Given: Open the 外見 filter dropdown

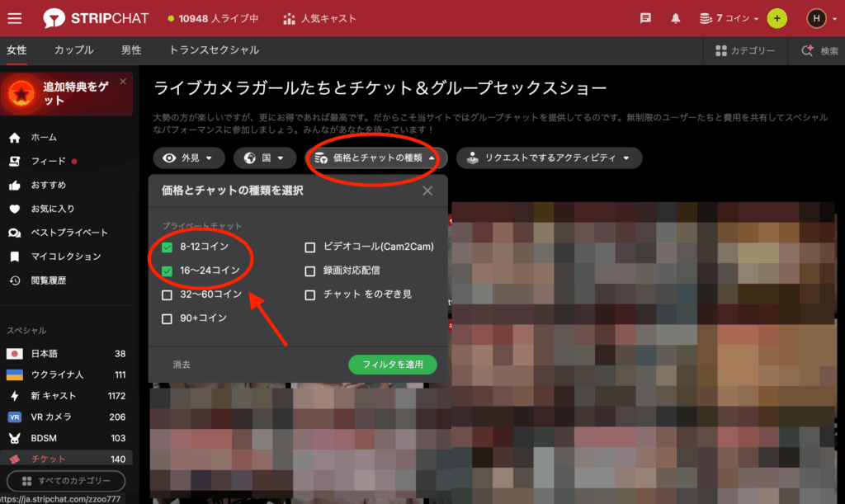Looking at the screenshot, I should click(189, 158).
